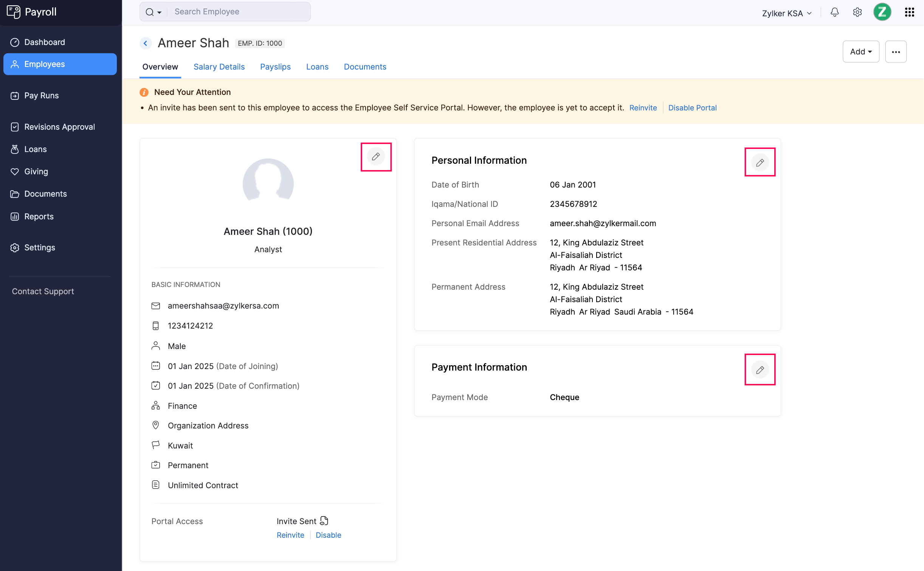Click the flag icon beside Kuwait
This screenshot has width=924, height=571.
[156, 445]
